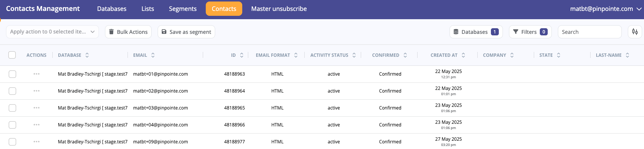Select the Contacts tab

pos(224,9)
